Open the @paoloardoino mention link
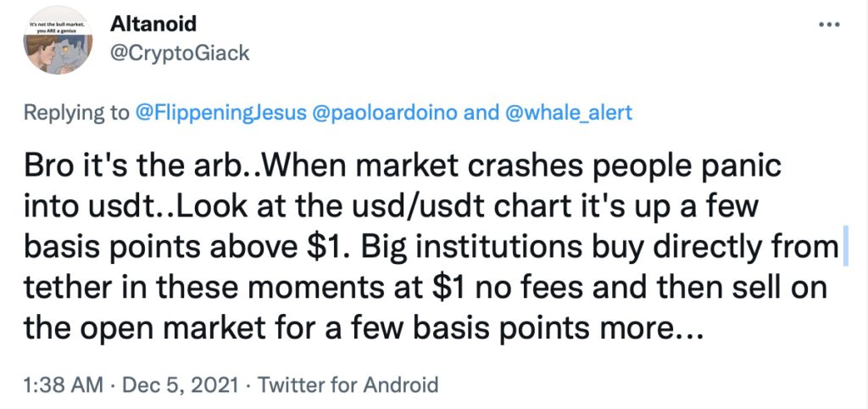868x409 pixels. pos(386,113)
